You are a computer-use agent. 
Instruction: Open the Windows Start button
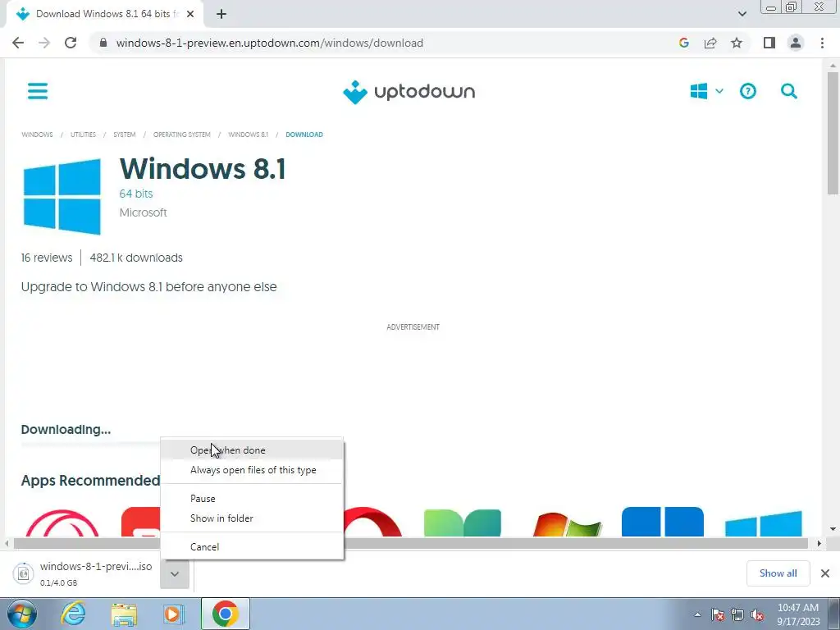pyautogui.click(x=22, y=614)
